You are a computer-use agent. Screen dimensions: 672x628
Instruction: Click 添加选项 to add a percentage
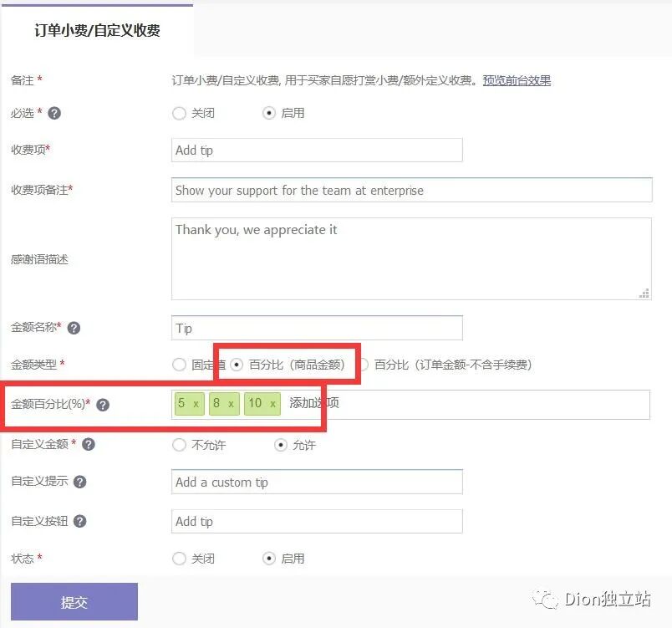[x=313, y=404]
